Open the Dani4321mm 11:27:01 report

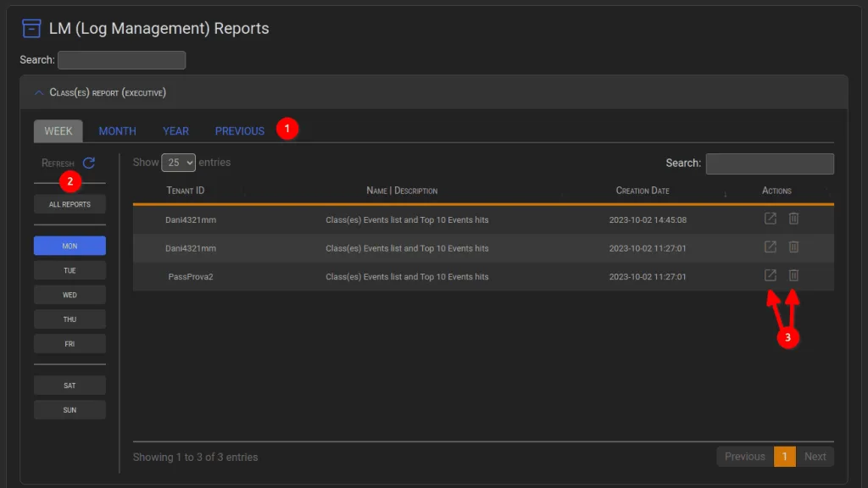pyautogui.click(x=770, y=247)
